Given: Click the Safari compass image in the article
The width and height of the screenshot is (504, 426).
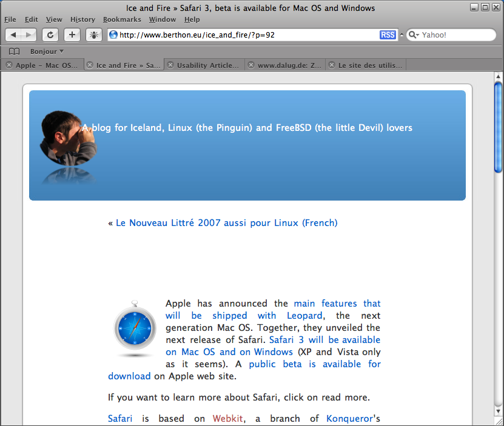Looking at the screenshot, I should point(135,329).
